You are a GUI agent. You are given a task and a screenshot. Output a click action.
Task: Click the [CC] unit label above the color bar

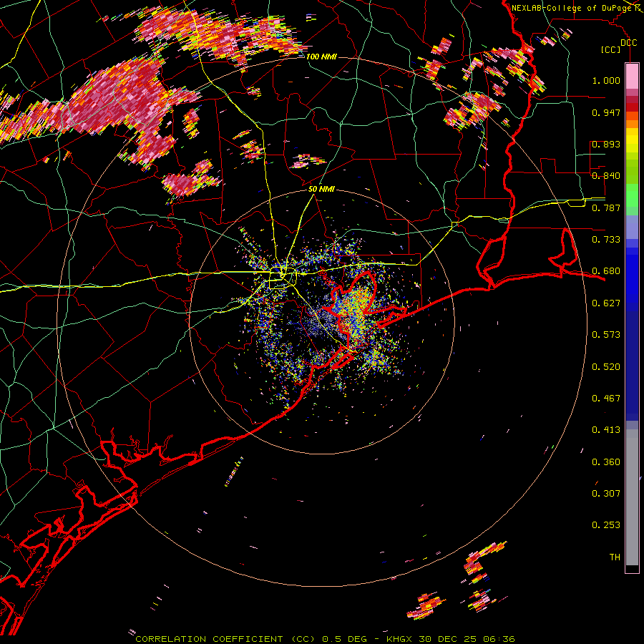[611, 49]
